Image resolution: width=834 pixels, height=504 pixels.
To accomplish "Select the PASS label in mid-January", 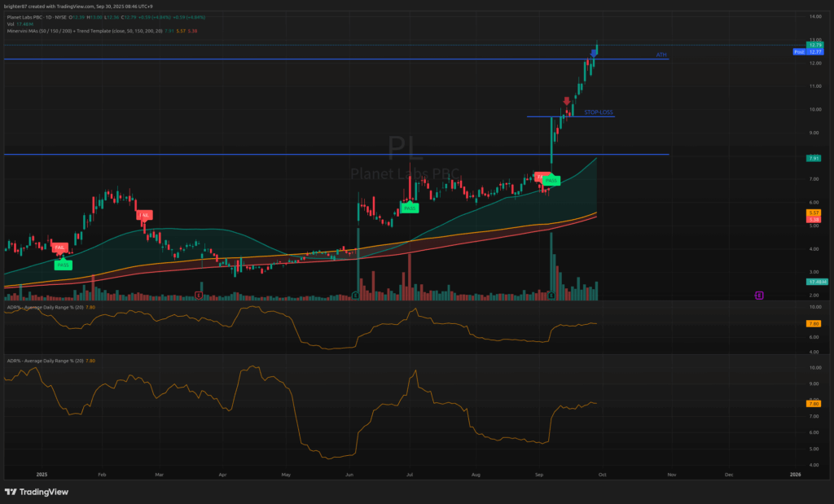I will click(x=63, y=265).
